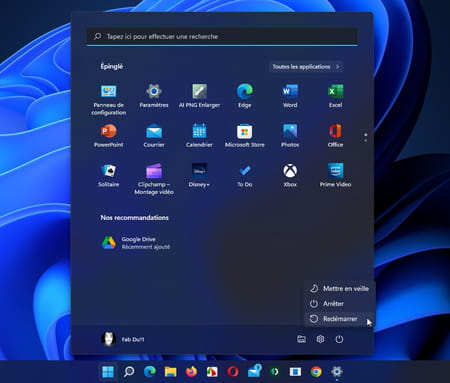Select Redémarrer in the power menu
This screenshot has height=383, width=450.
point(339,319)
